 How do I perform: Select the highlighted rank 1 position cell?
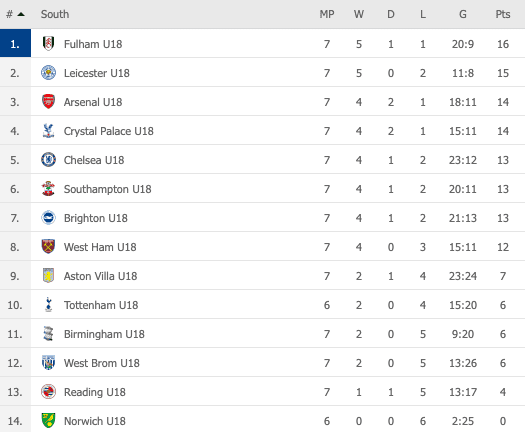[x=15, y=43]
